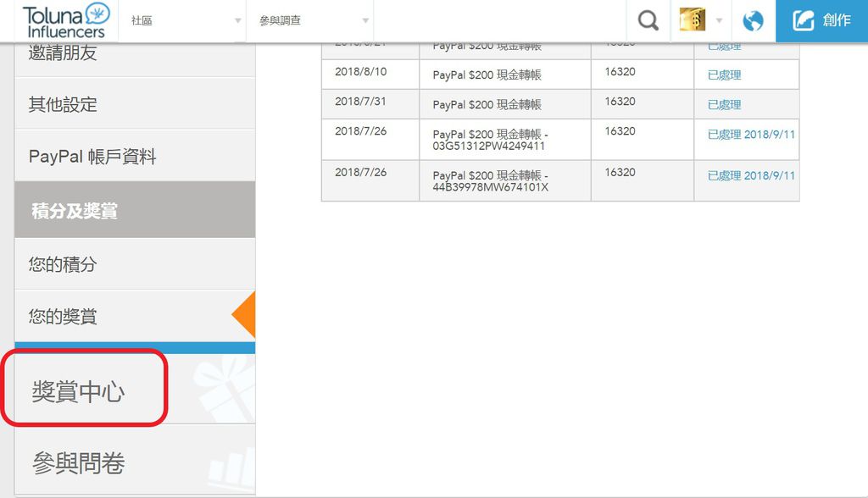
Task: Click the 創作 create button
Action: pyautogui.click(x=821, y=20)
